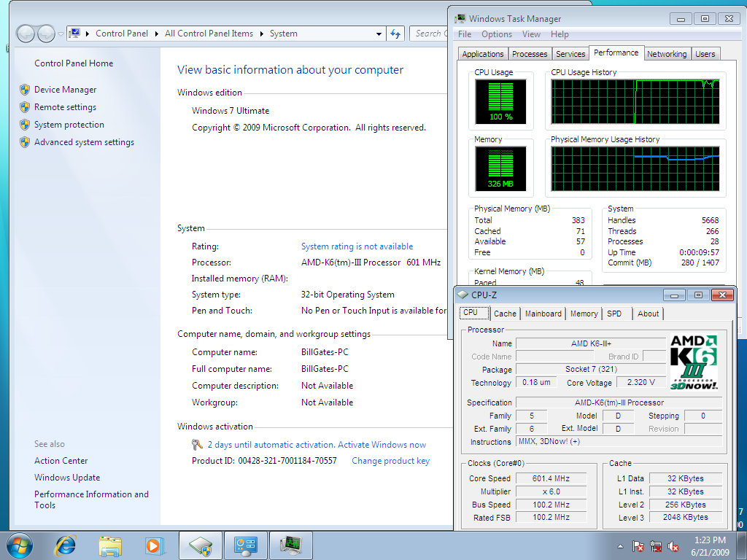Screen dimensions: 747x560
Task: Click the Socket 7 (321) package field
Action: pyautogui.click(x=591, y=369)
